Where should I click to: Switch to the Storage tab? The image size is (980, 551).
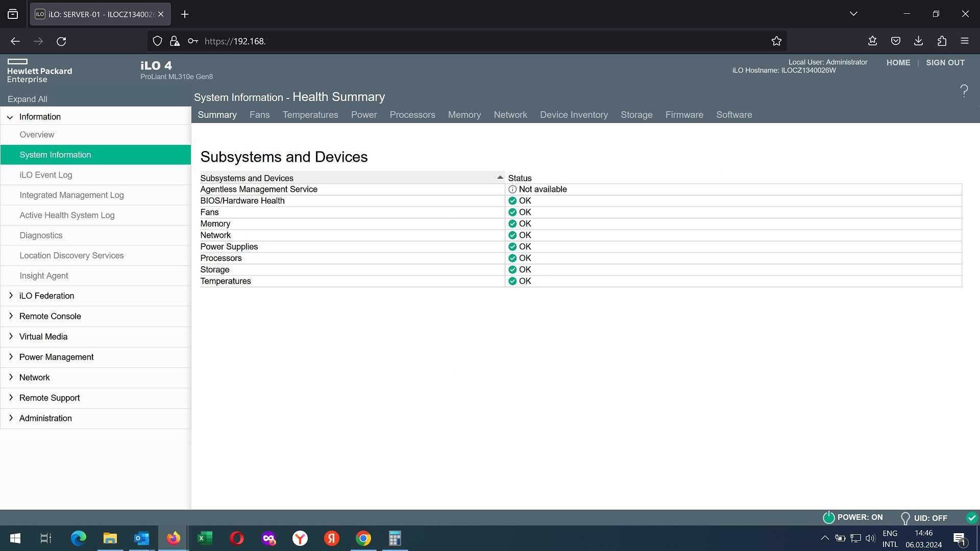(x=636, y=115)
